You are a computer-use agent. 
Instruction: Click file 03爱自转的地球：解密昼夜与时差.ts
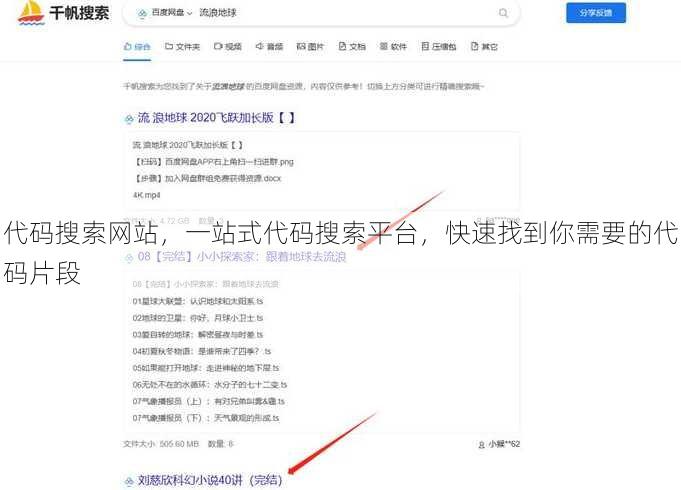pyautogui.click(x=198, y=334)
